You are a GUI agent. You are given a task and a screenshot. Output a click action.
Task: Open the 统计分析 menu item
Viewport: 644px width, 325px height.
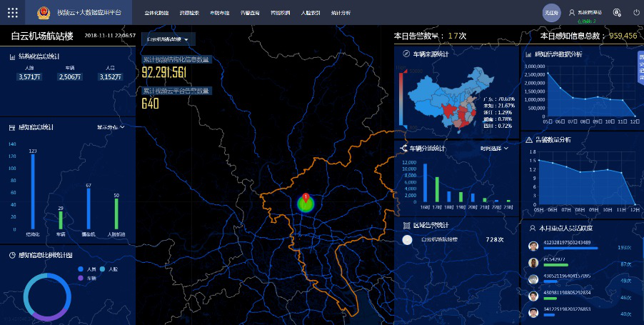(x=341, y=13)
